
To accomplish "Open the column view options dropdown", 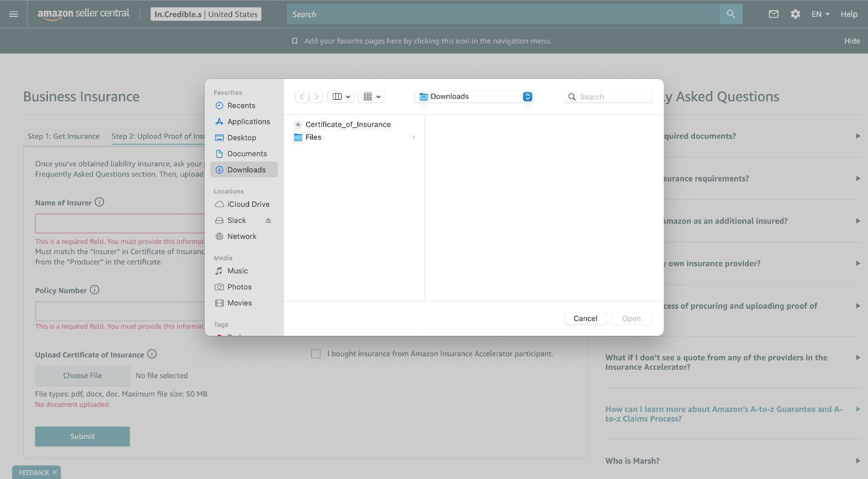I will tap(340, 96).
